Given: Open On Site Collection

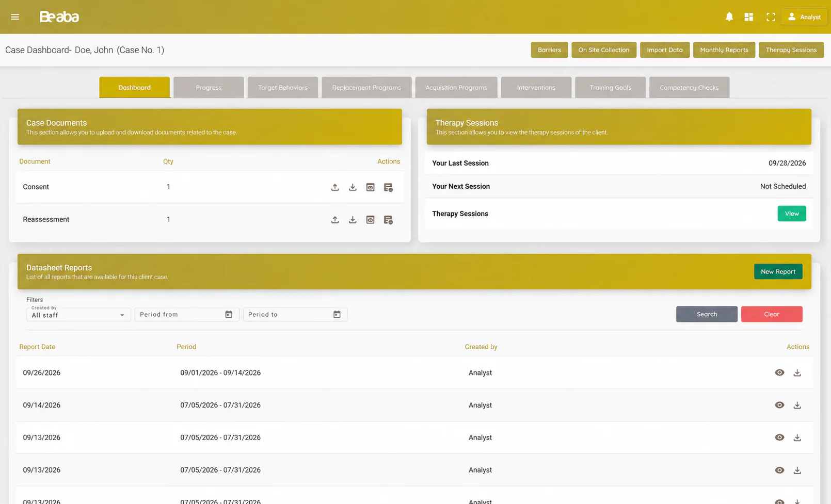Looking at the screenshot, I should click(604, 50).
